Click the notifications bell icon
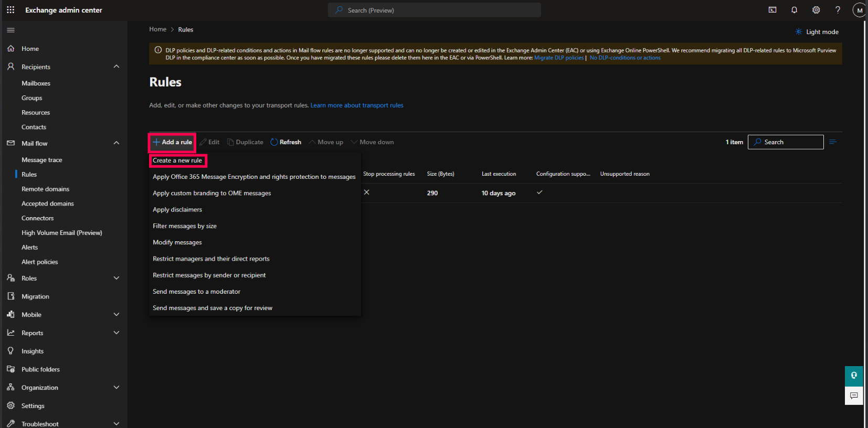 [794, 10]
